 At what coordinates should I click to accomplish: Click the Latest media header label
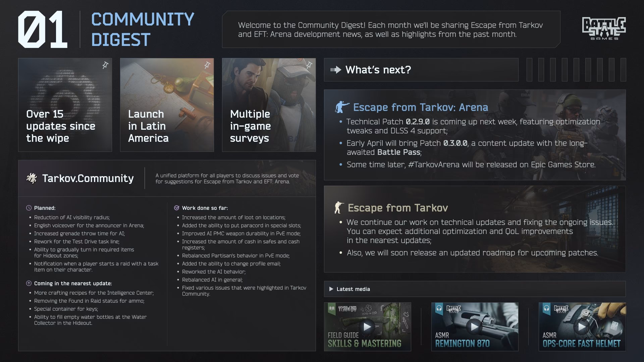(353, 289)
